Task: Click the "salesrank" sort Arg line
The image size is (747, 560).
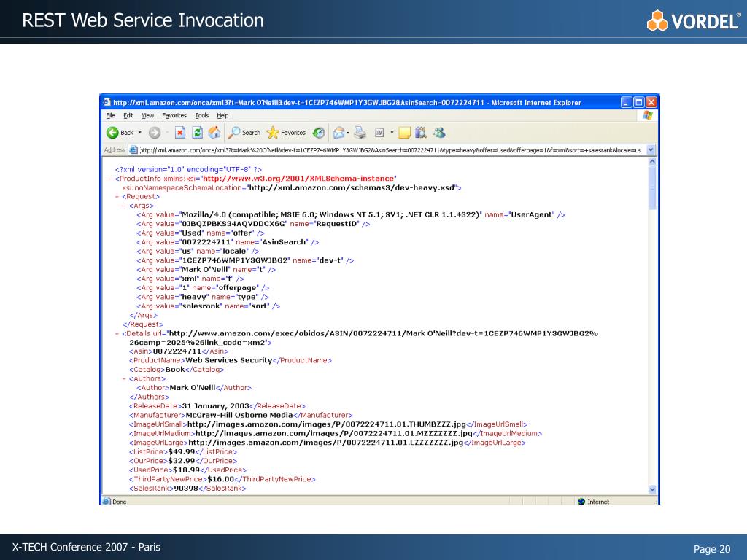Action: pyautogui.click(x=208, y=306)
